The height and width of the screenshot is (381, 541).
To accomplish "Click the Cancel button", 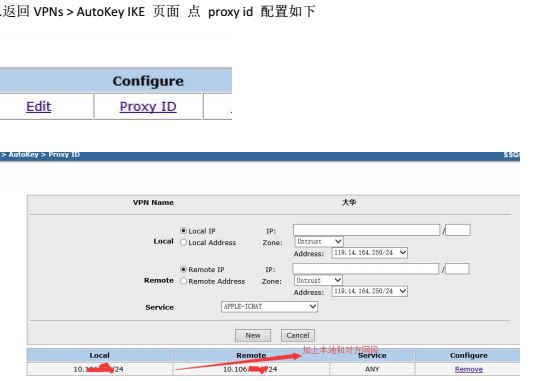I will 298,335.
